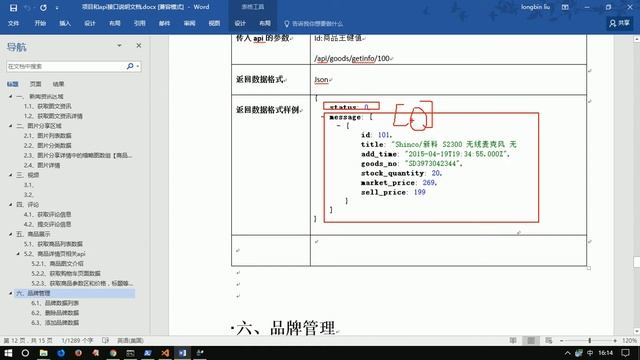
Task: Go to heading 5.2.3 in navigation
Action: 82,283
